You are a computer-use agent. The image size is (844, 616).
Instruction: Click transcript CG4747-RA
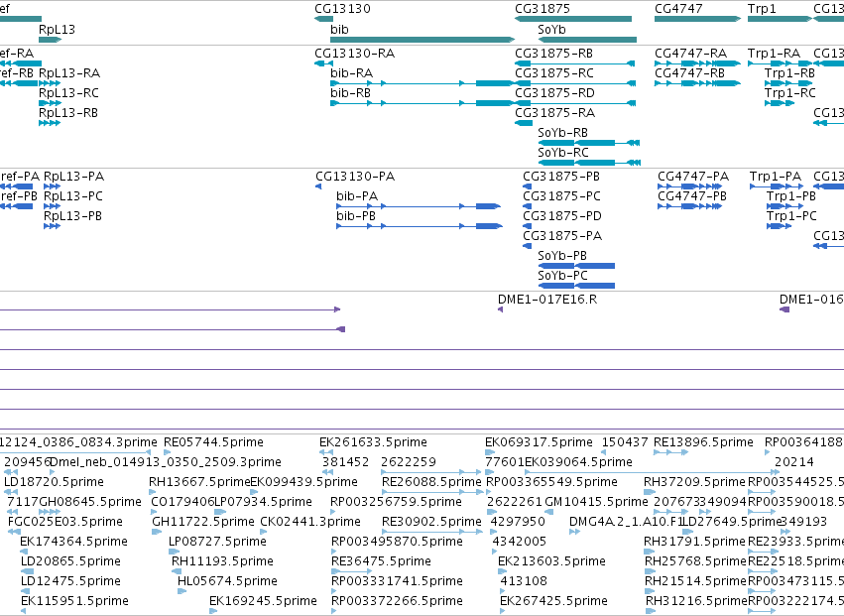(690, 54)
